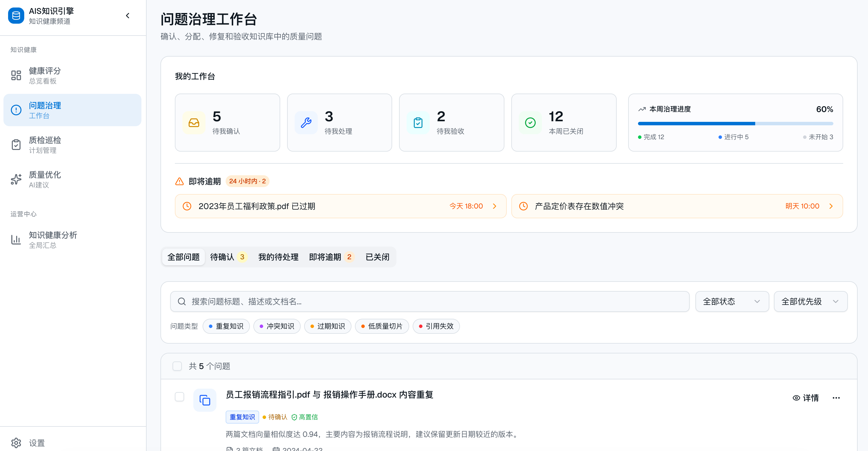Screen dimensions: 868x451
Task: Open 2023年员工福利政策.pdf 已过期 alert
Action: point(340,206)
